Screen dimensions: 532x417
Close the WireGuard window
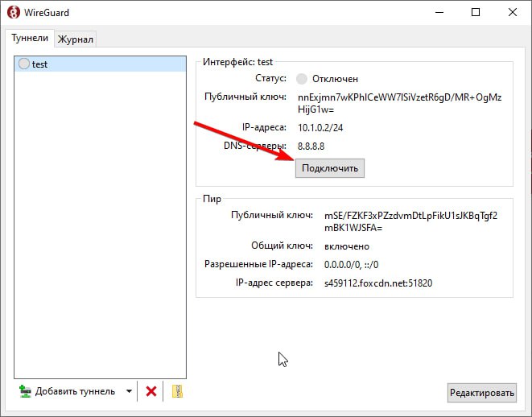[513, 13]
